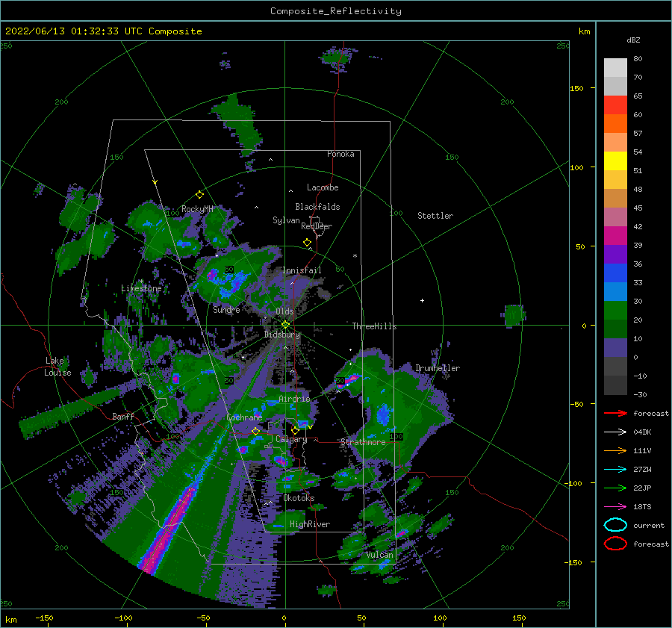Click the white asterisk marker east of Innisfail
This screenshot has height=628, width=672.
pos(355,256)
